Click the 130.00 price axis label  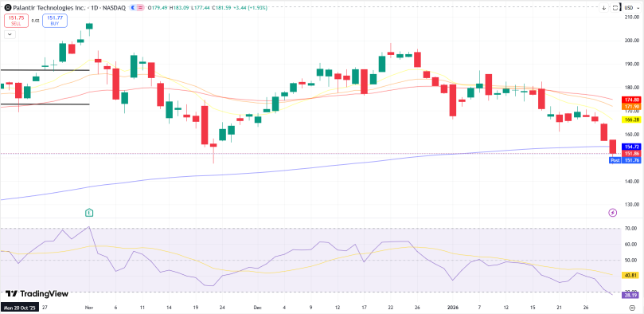[631, 205]
